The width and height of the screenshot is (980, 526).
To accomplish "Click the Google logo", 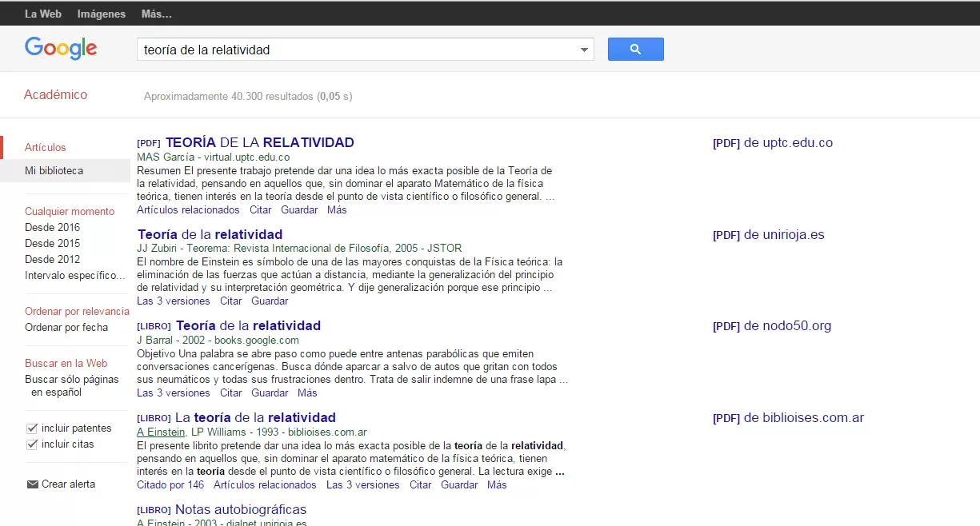I will pos(61,49).
